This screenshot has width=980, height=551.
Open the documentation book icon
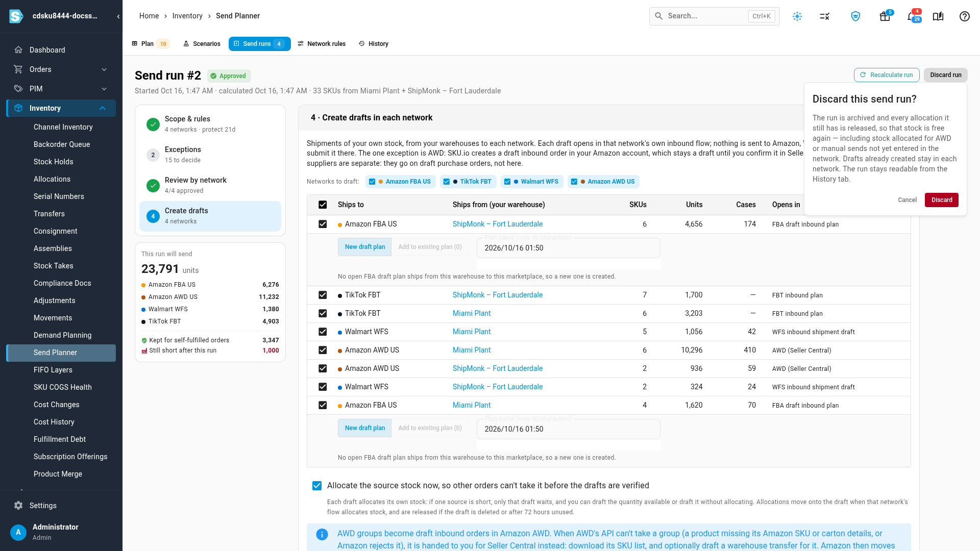coord(938,16)
